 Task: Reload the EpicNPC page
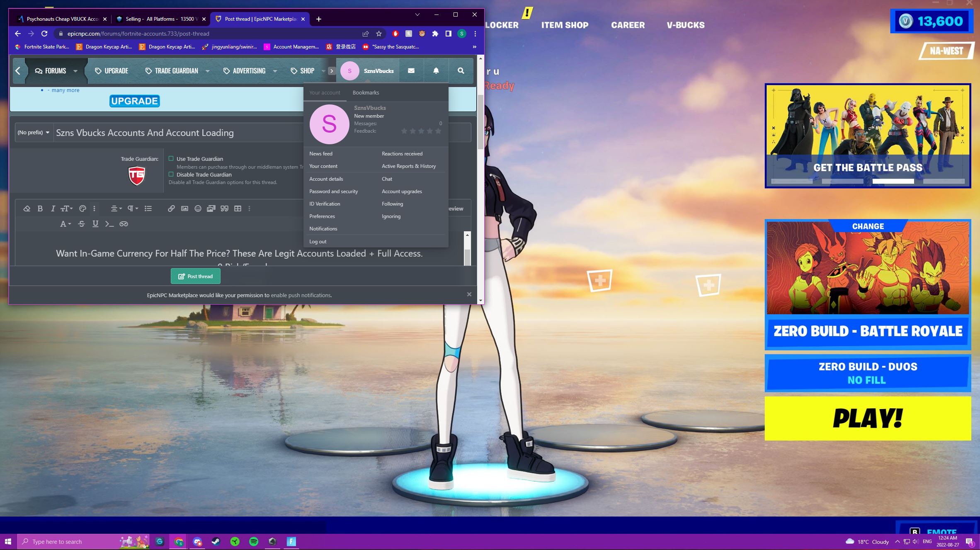click(x=44, y=34)
